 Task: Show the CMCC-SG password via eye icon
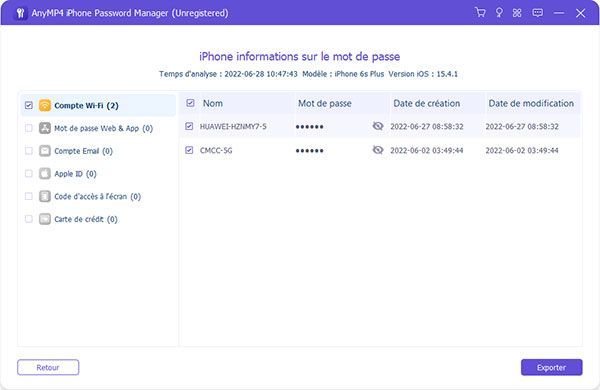coord(378,150)
